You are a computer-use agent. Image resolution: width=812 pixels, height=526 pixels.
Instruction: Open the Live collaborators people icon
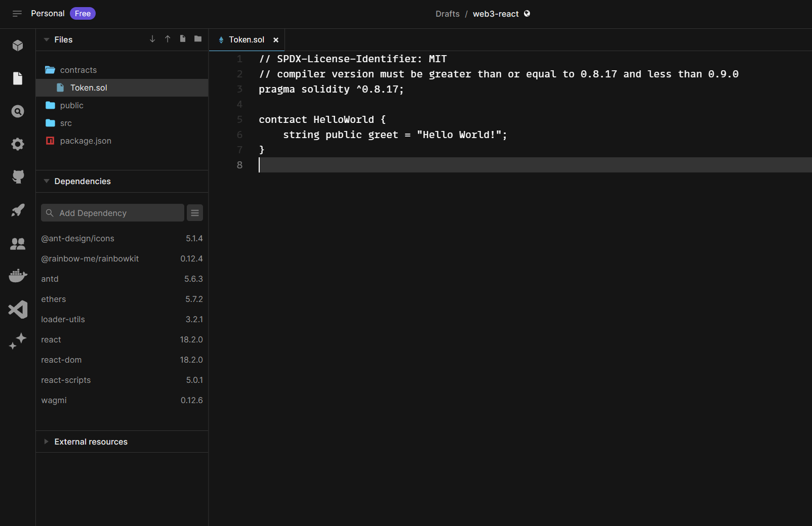(x=18, y=243)
